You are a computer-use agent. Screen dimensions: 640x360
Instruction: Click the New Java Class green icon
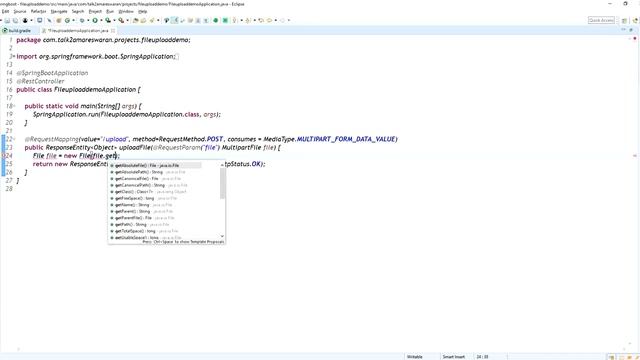tap(67, 20)
